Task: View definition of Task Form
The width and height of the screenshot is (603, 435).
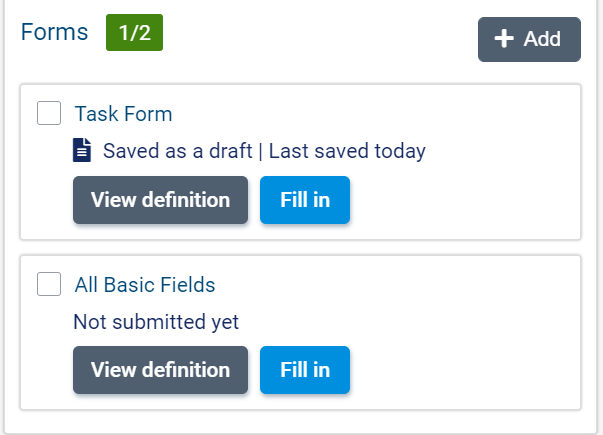Action: click(x=160, y=200)
